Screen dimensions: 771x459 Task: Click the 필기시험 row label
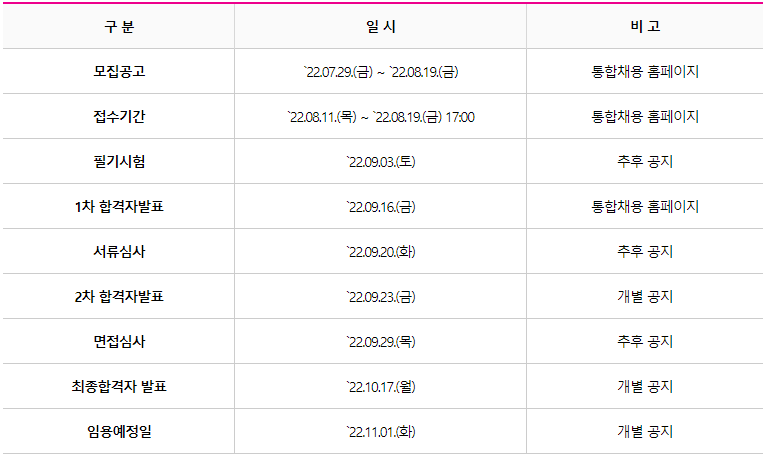[x=119, y=162]
